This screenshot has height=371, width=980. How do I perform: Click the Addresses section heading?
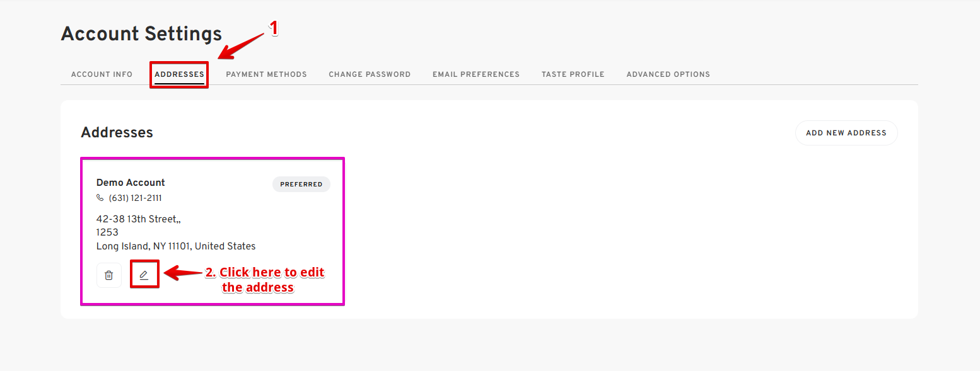pos(117,133)
